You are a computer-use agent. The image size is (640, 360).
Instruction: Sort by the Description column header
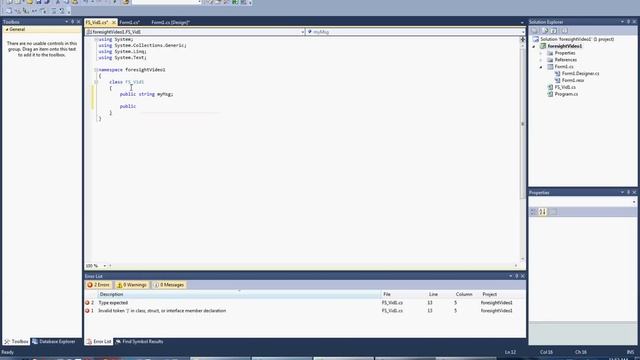coord(239,294)
